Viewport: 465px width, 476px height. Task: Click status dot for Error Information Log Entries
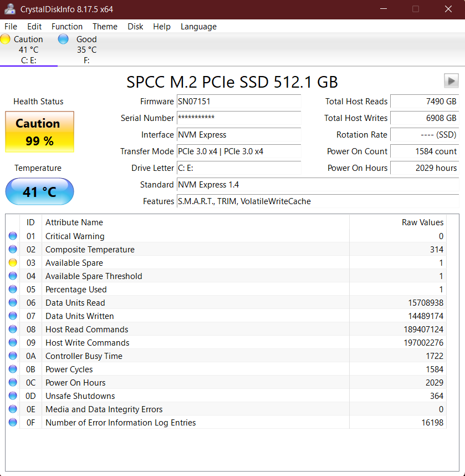coord(13,422)
